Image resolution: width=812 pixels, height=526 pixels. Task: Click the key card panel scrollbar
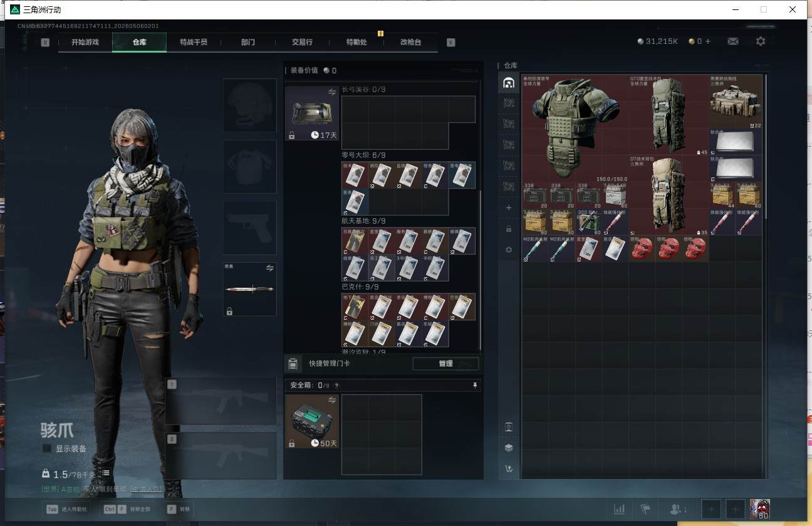tap(481, 270)
